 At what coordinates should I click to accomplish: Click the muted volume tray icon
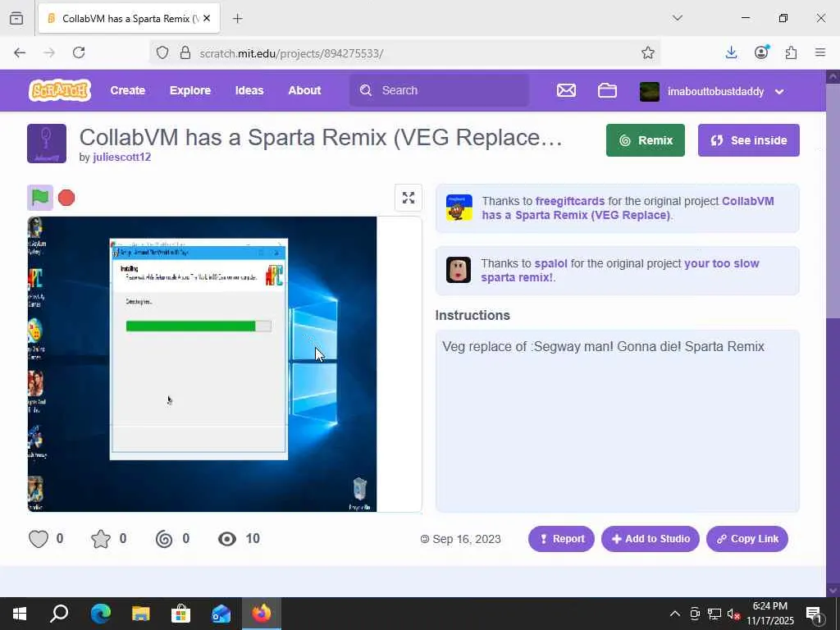point(733,614)
